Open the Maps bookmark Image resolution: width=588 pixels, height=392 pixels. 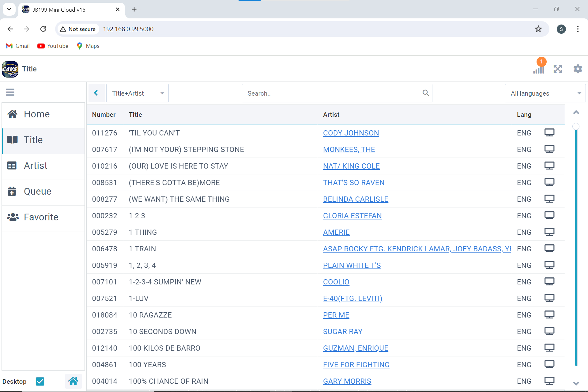[88, 46]
